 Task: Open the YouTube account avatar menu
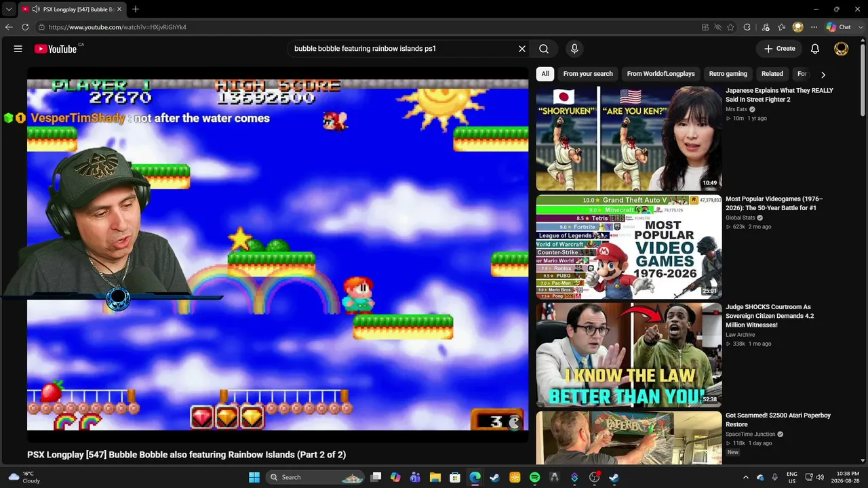click(x=841, y=49)
